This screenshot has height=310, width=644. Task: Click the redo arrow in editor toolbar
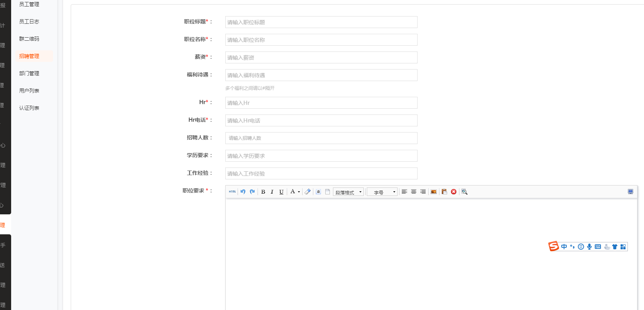click(252, 192)
